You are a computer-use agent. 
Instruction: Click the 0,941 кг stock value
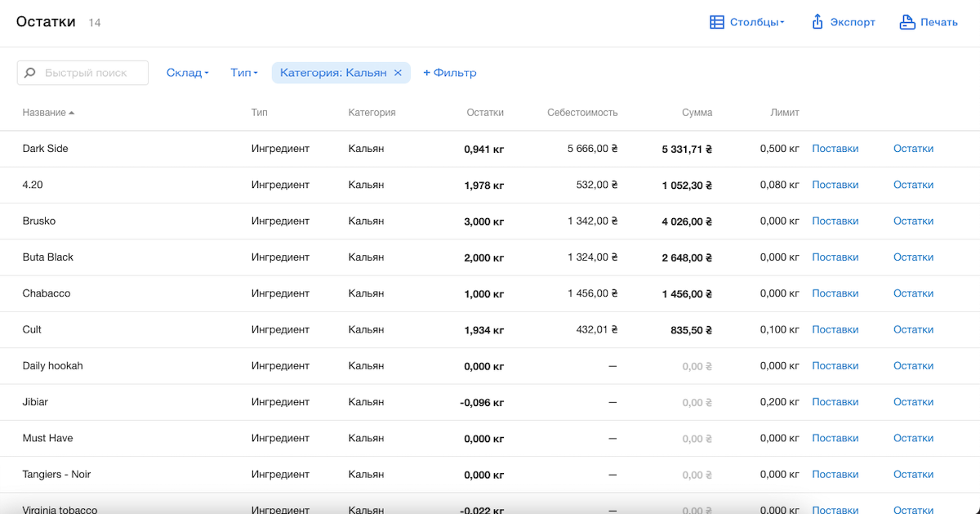click(x=483, y=150)
